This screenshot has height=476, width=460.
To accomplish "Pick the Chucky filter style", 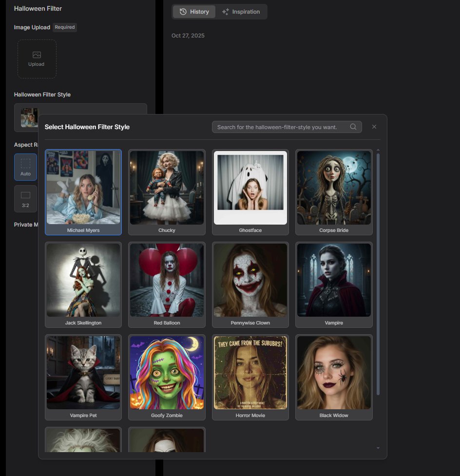I will pyautogui.click(x=167, y=192).
